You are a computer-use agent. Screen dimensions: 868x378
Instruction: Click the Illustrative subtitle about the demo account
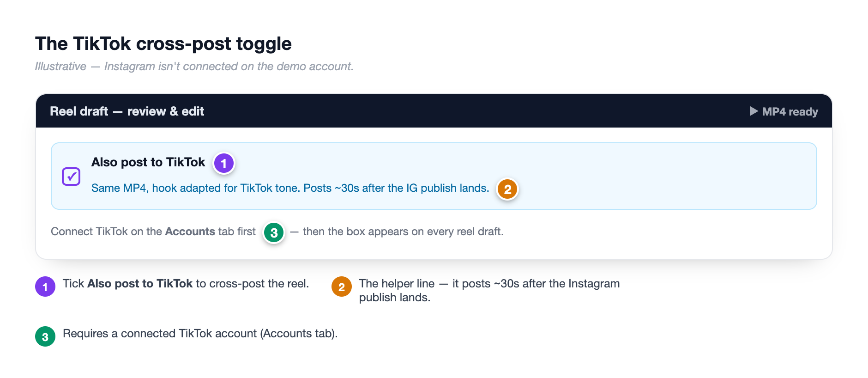point(194,67)
